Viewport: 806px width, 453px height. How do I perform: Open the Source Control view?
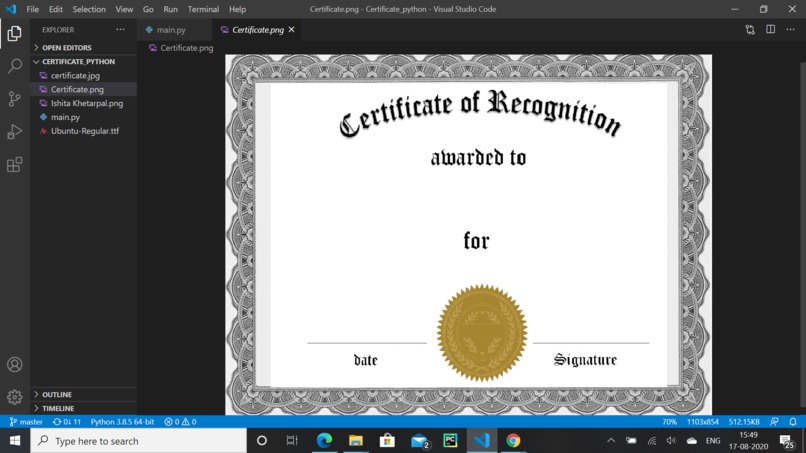14,99
